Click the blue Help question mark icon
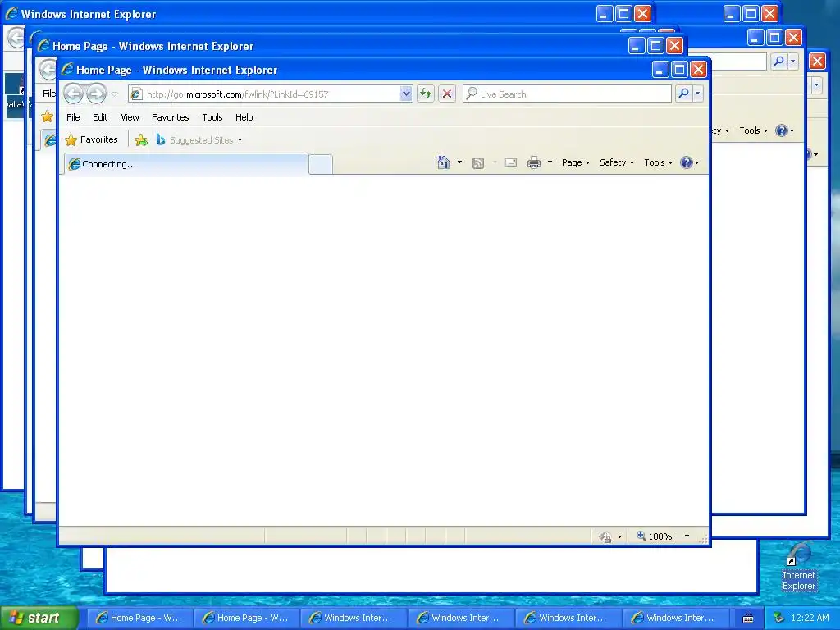Image resolution: width=840 pixels, height=630 pixels. [x=687, y=162]
